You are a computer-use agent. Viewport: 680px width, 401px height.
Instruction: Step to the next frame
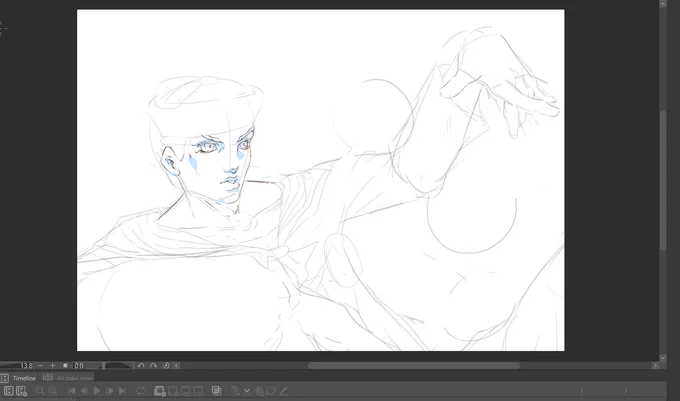pos(110,391)
